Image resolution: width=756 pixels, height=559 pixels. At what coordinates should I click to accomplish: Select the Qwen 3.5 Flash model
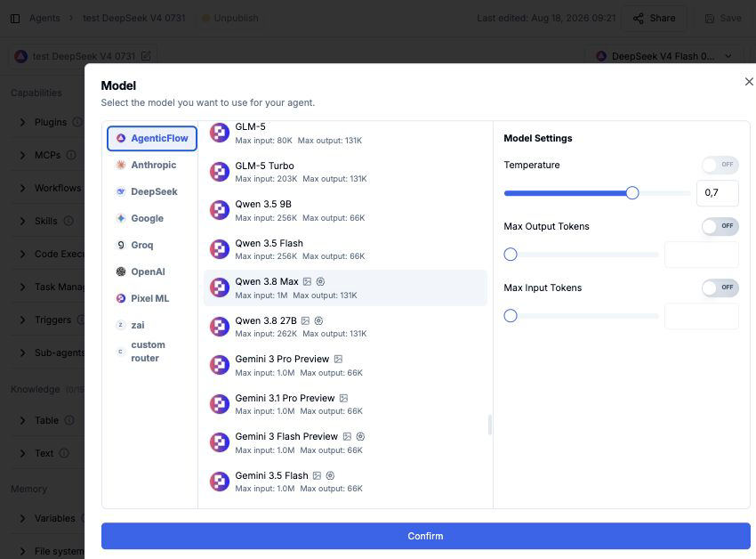click(345, 249)
